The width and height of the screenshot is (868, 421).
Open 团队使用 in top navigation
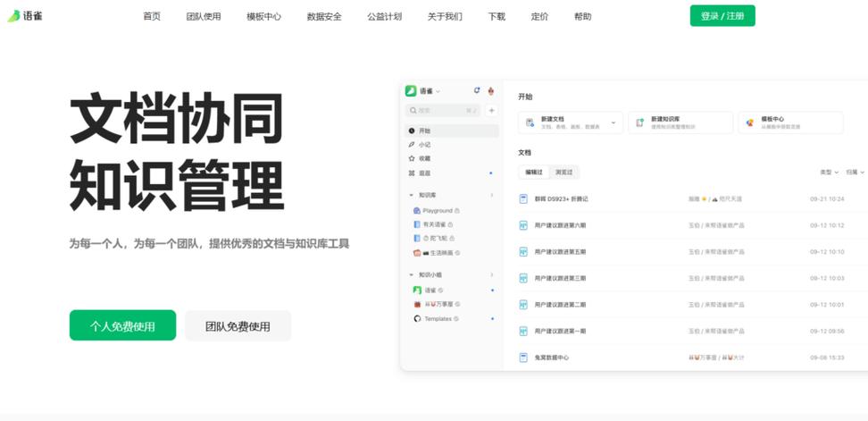[204, 17]
